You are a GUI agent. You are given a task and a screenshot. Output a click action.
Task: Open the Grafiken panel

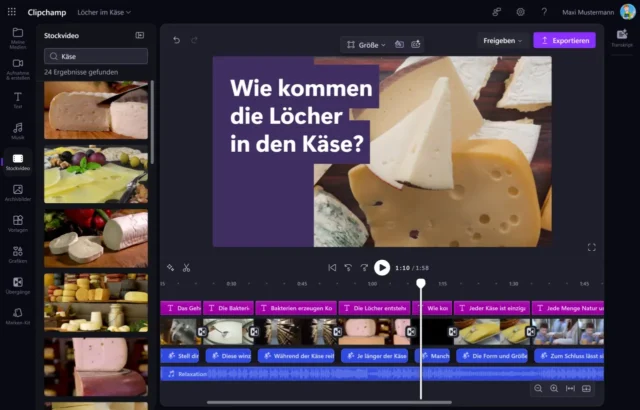tap(18, 255)
